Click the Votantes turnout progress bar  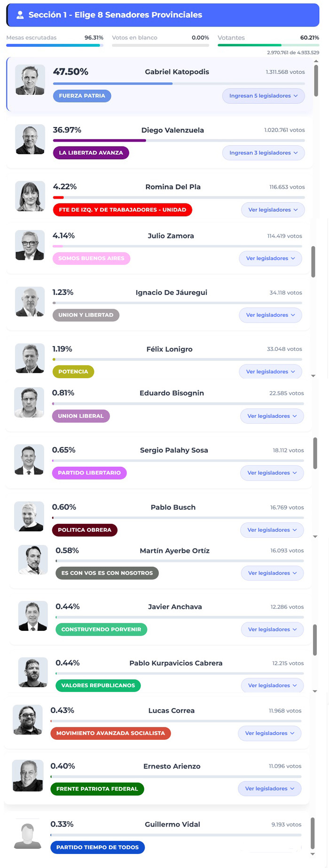(268, 45)
